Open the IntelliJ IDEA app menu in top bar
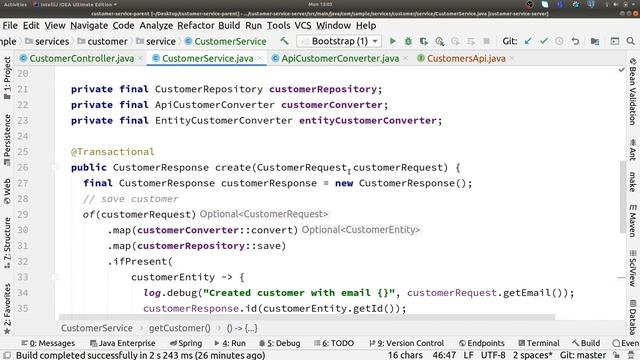Screen dimensions: 640x360 coord(75,4)
